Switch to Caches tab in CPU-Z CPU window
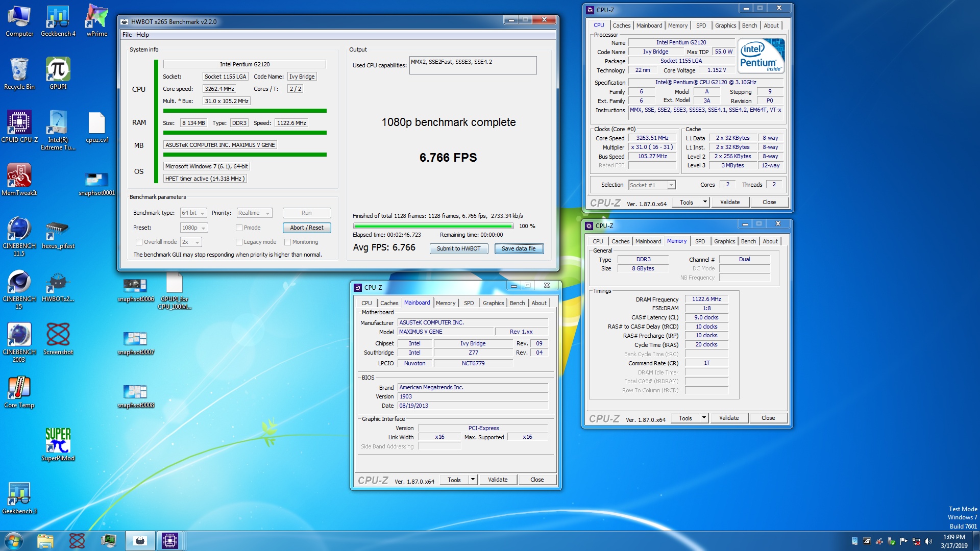The height and width of the screenshot is (551, 980). click(621, 26)
